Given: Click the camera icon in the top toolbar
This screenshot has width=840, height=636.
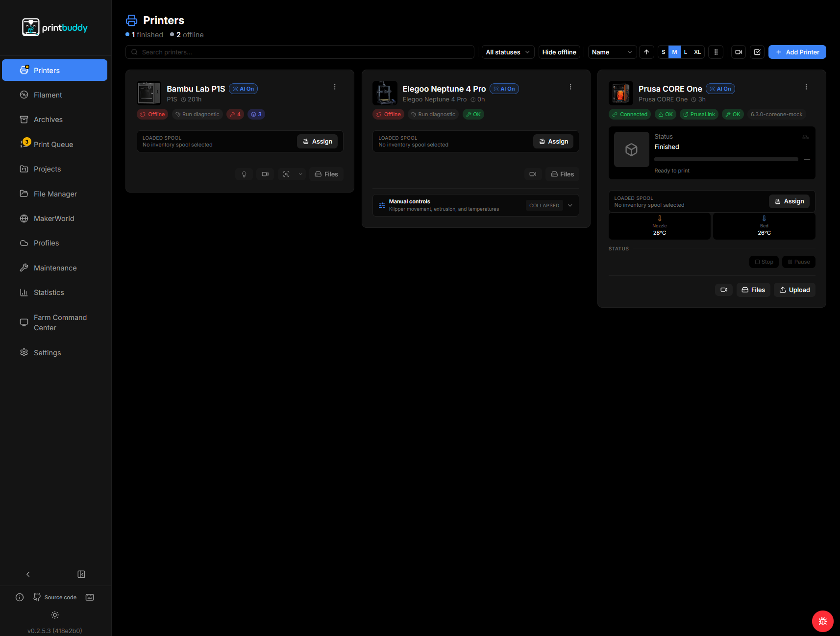Looking at the screenshot, I should click(739, 52).
